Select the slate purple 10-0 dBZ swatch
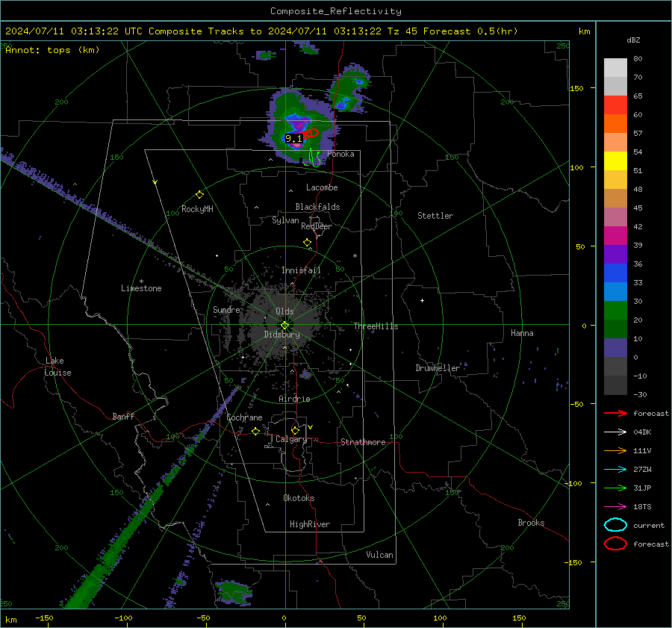The width and height of the screenshot is (672, 628). (615, 348)
